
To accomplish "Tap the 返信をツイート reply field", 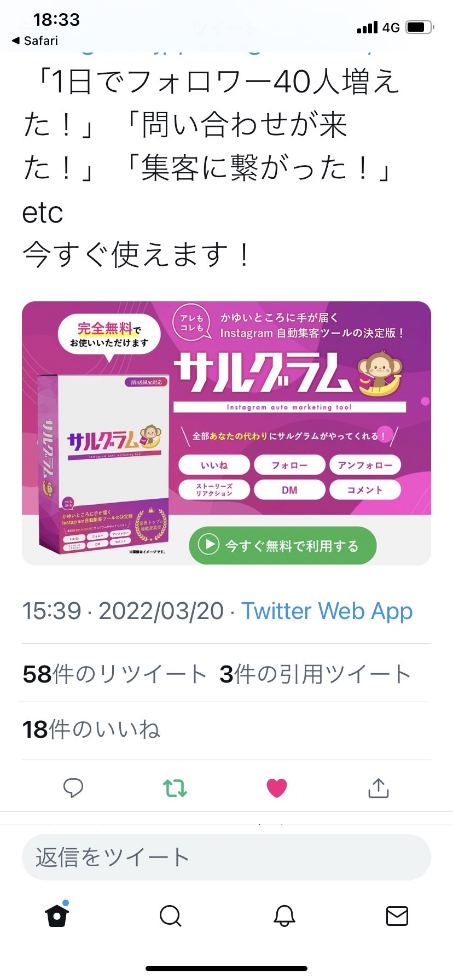I will tap(226, 857).
